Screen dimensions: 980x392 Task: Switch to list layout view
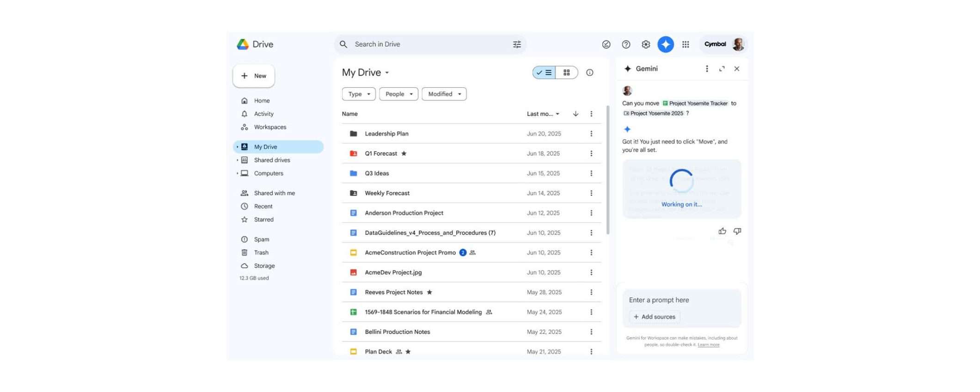(544, 73)
